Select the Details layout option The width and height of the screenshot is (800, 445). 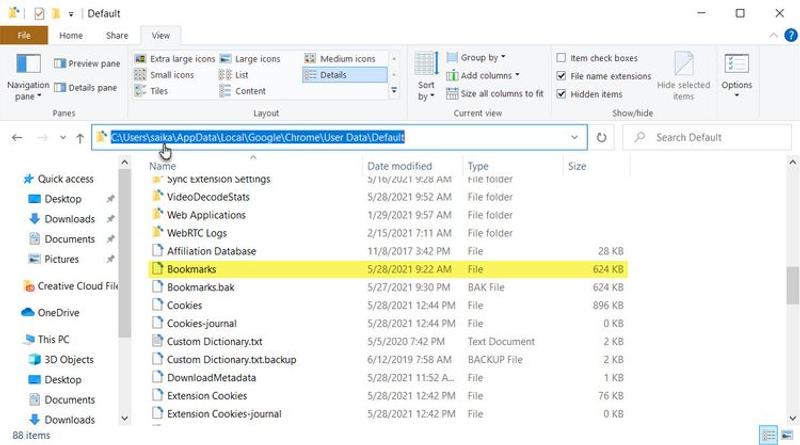345,75
